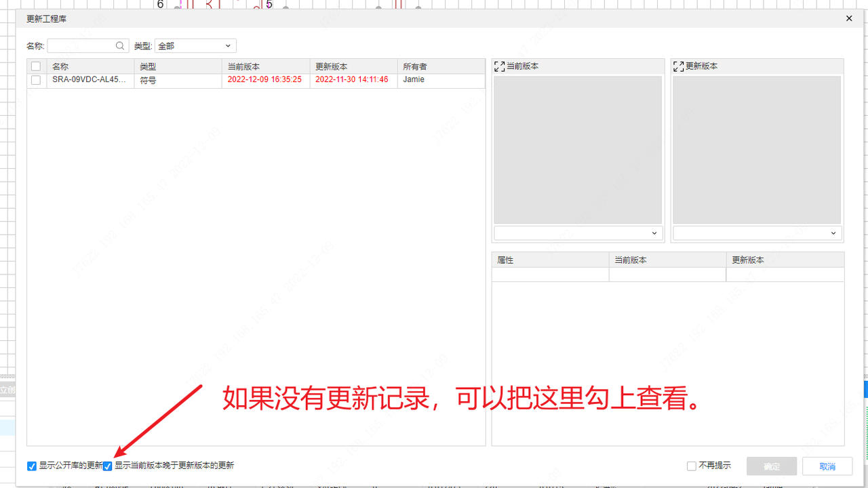Tick the select-all checkbox in table header

pyautogui.click(x=36, y=66)
